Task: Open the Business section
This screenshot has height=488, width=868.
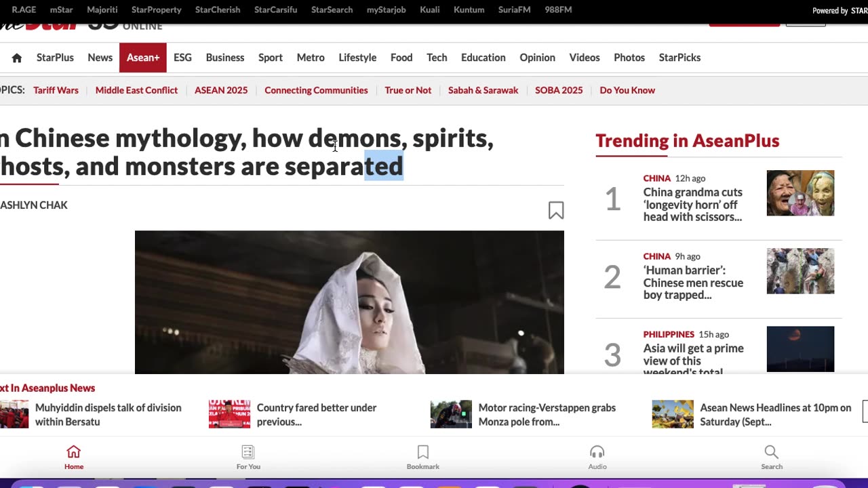Action: pyautogui.click(x=225, y=58)
